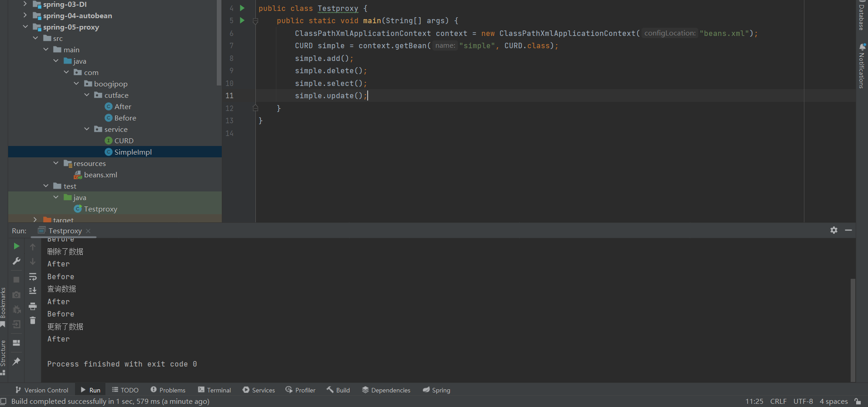Click the restore layout icon
The width and height of the screenshot is (868, 407).
click(16, 343)
